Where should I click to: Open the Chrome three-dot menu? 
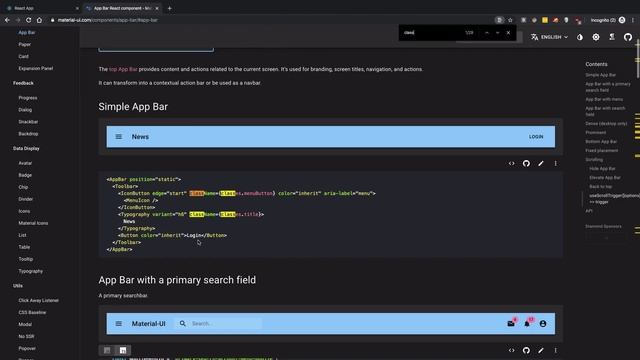coord(633,20)
